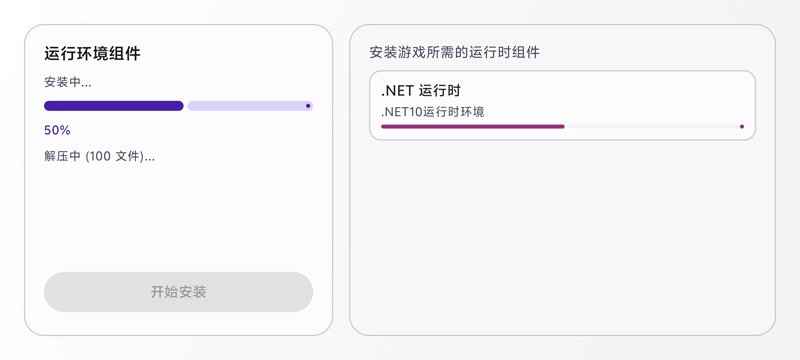Screen dimensions: 800x360
Task: Click the 运行环境组件 panel heading
Action: [92, 54]
